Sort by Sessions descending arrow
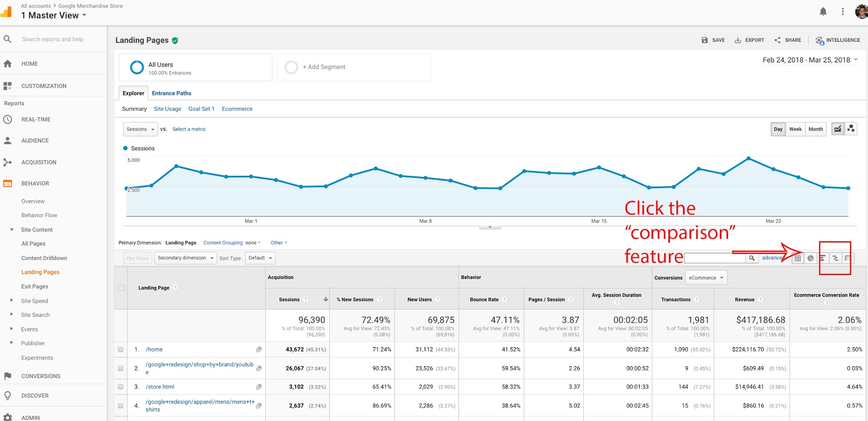The height and width of the screenshot is (421, 868). click(325, 299)
